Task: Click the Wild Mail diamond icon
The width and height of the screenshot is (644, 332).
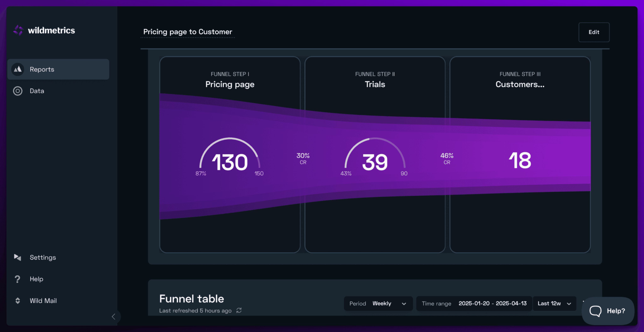Action: pos(18,300)
